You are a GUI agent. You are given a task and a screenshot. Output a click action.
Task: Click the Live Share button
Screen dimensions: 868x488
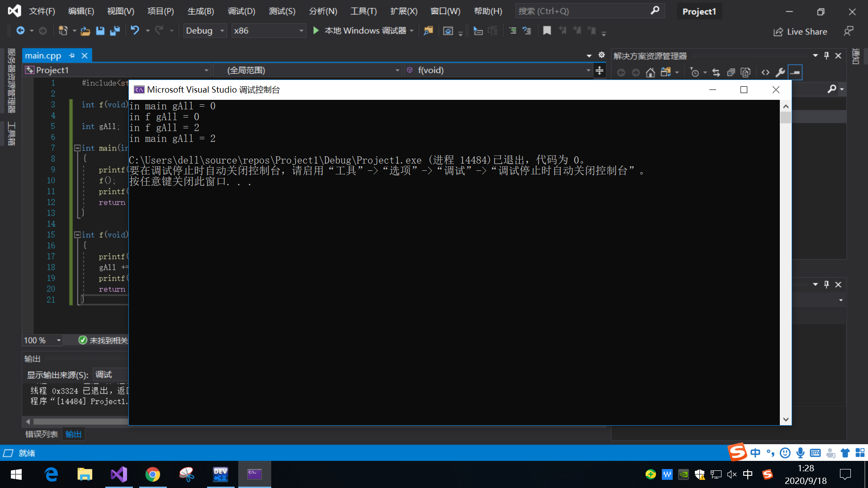(x=801, y=32)
